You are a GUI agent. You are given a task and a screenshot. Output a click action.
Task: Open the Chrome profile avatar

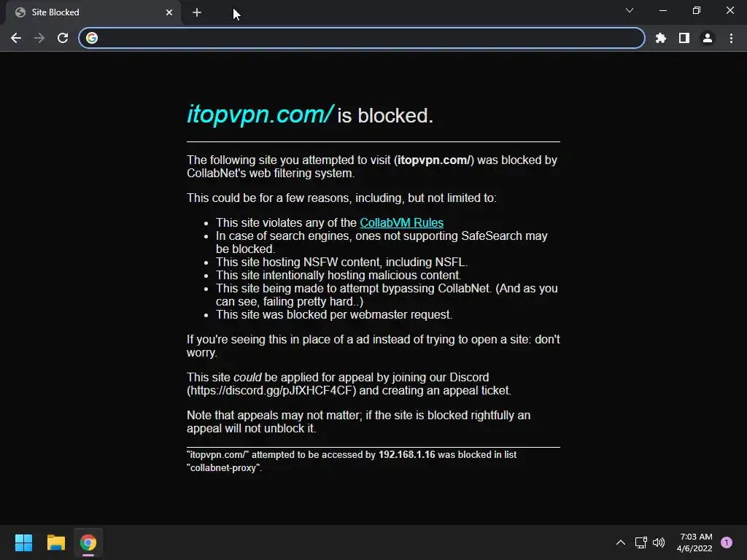pyautogui.click(x=708, y=38)
